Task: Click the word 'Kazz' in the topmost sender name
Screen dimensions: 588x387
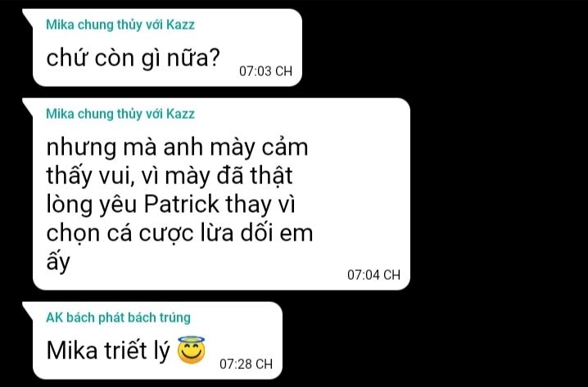Action: (180, 25)
